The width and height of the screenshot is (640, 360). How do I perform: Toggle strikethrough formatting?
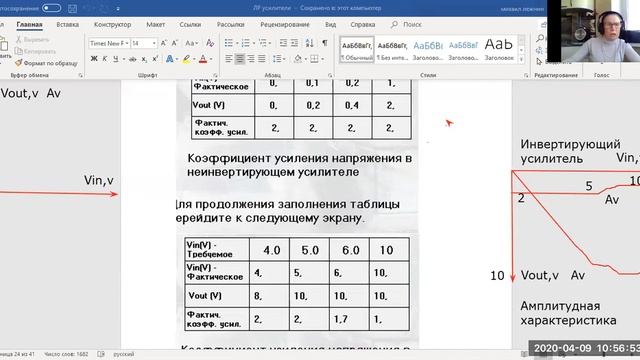[x=133, y=59]
